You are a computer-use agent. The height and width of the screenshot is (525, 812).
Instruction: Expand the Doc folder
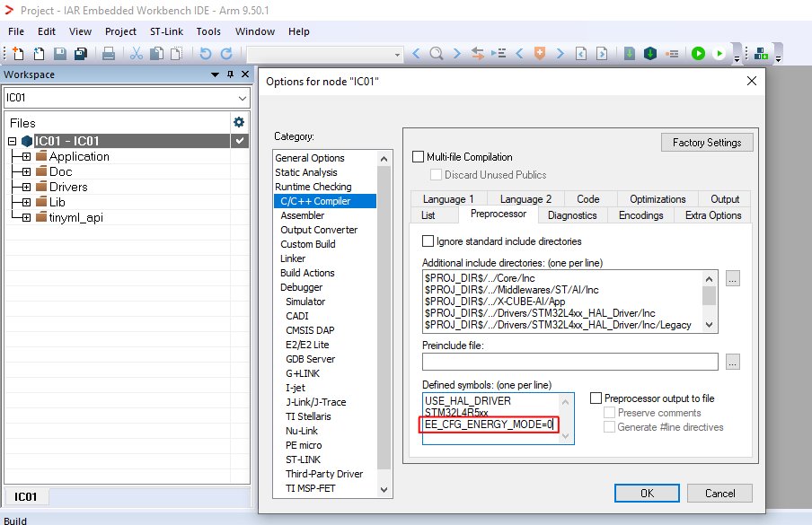click(x=26, y=171)
